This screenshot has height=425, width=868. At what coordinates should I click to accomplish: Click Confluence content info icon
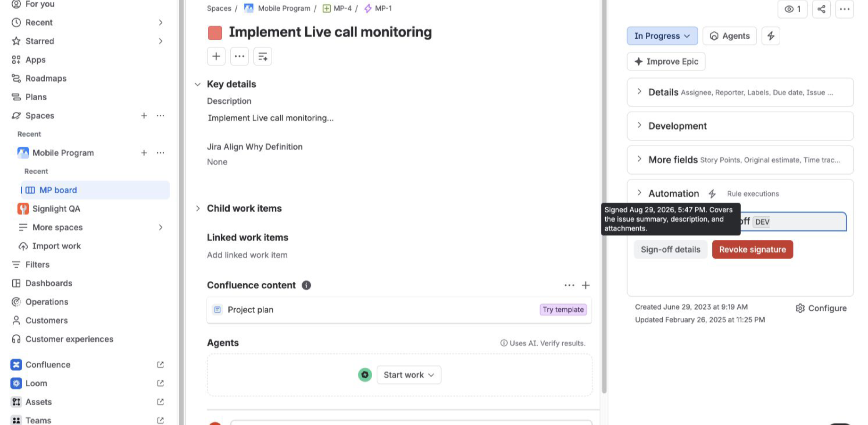tap(307, 286)
